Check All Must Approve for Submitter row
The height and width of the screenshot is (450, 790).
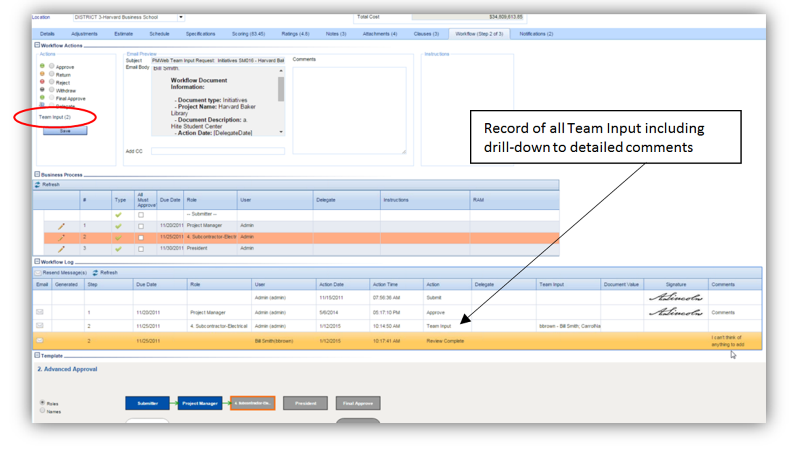pyautogui.click(x=141, y=215)
